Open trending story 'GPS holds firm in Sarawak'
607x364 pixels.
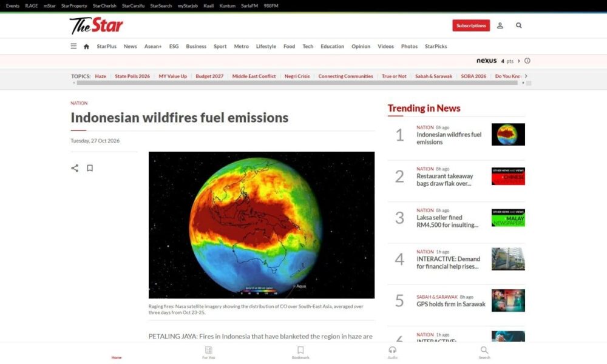coord(451,304)
